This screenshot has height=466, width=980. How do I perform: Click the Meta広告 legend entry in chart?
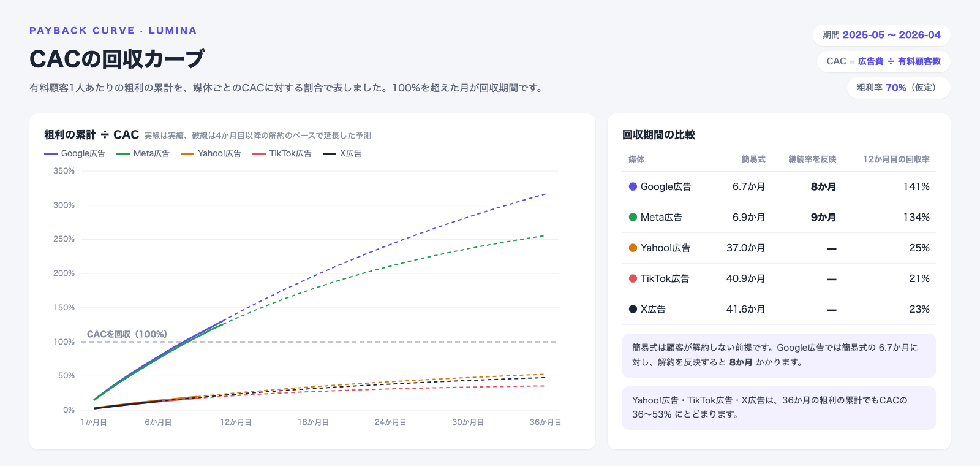pos(143,153)
